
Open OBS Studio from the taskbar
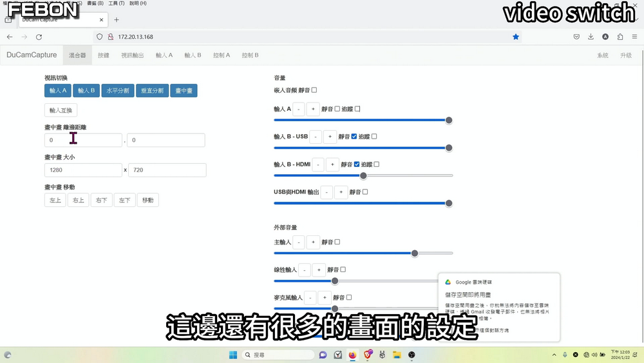[x=412, y=355]
